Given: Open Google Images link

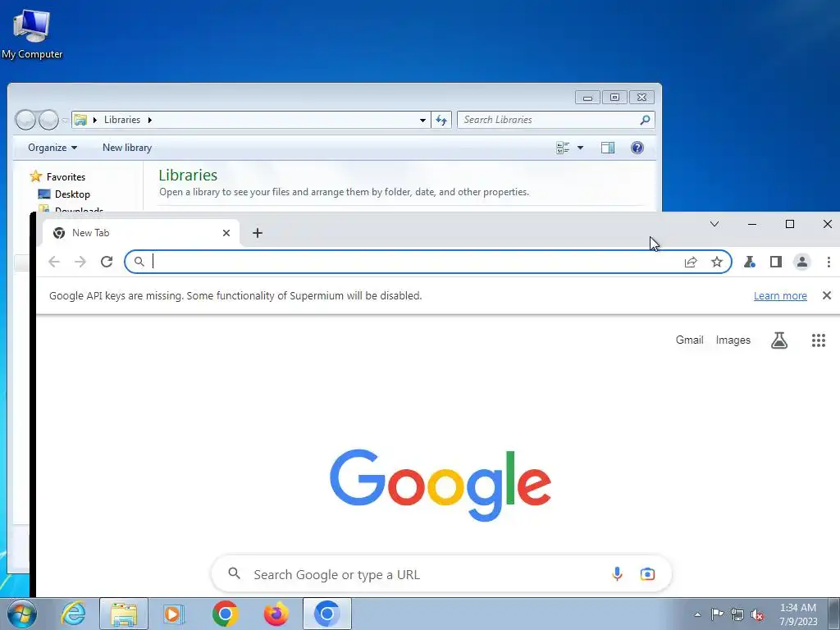Looking at the screenshot, I should [733, 340].
